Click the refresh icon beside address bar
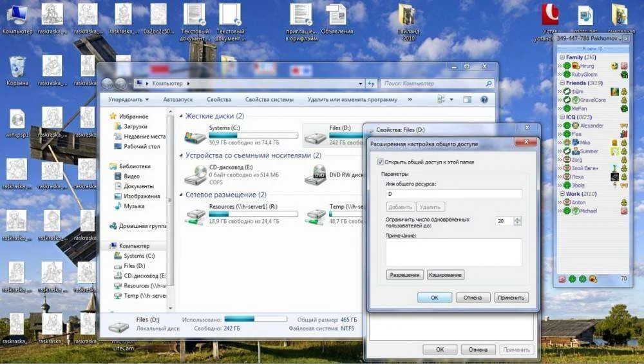Viewport: 644px width, 364px height. pyautogui.click(x=372, y=83)
